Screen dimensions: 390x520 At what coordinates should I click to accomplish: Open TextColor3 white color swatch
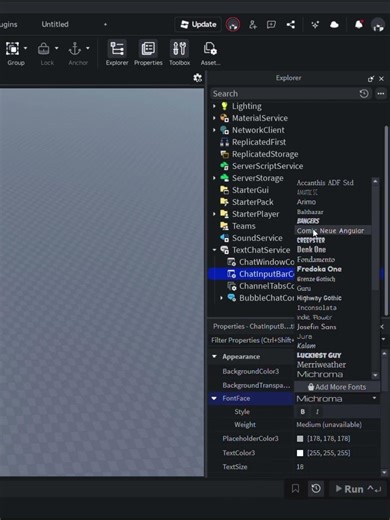(x=300, y=453)
